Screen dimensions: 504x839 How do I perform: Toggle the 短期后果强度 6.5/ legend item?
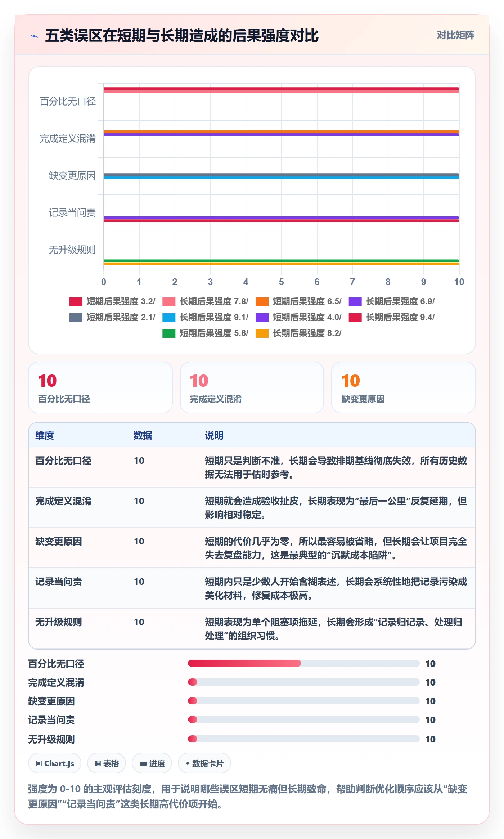[298, 301]
